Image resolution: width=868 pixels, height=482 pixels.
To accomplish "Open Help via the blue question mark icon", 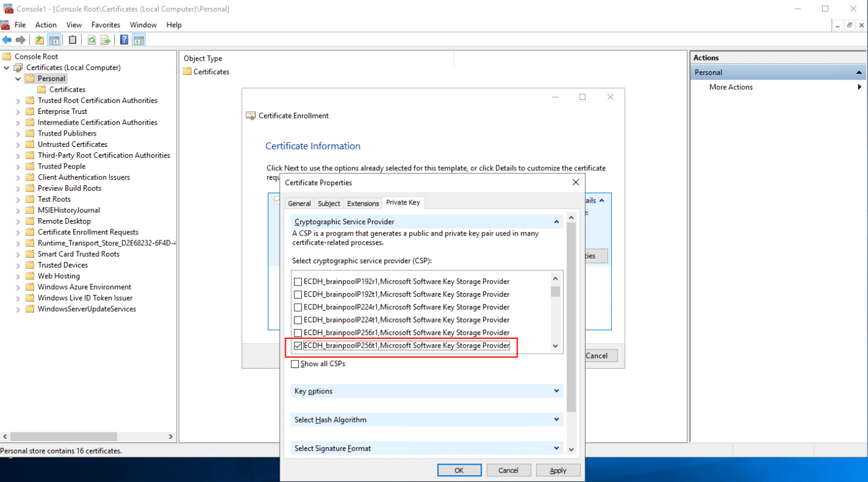I will 124,40.
